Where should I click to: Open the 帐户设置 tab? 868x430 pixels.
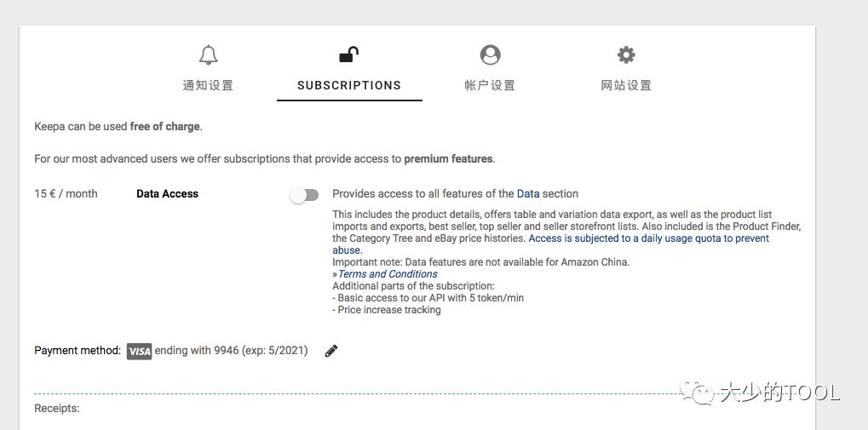(490, 85)
